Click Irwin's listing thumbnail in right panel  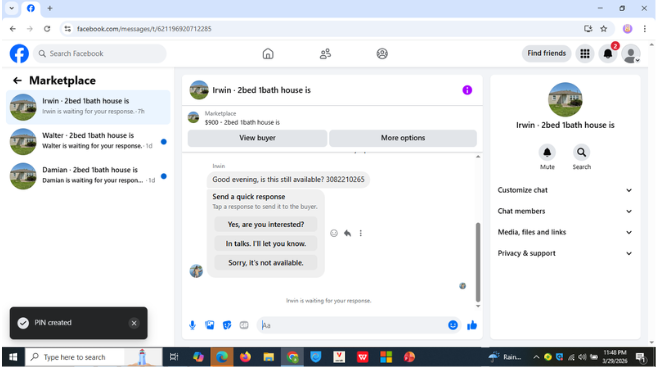pos(565,100)
